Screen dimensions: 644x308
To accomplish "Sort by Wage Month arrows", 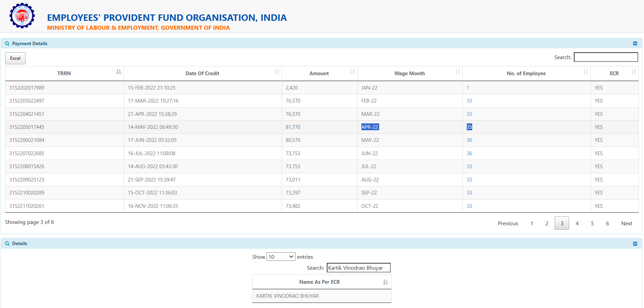I will click(x=458, y=72).
